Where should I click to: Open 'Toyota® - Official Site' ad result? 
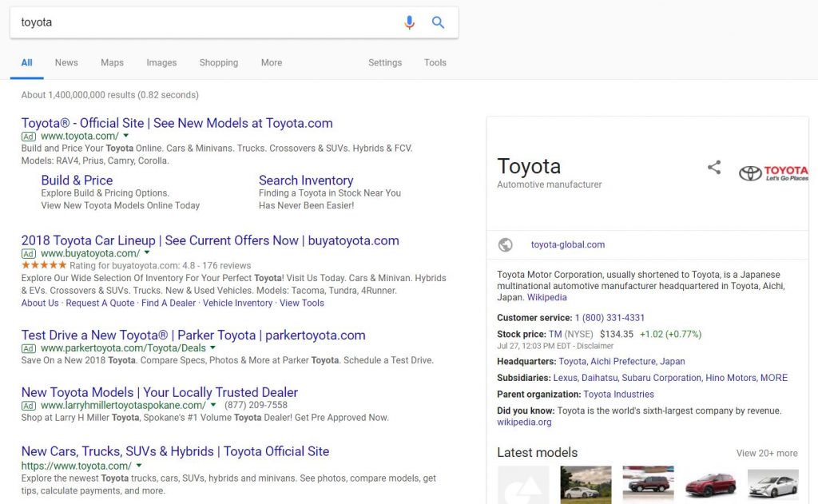pyautogui.click(x=177, y=123)
